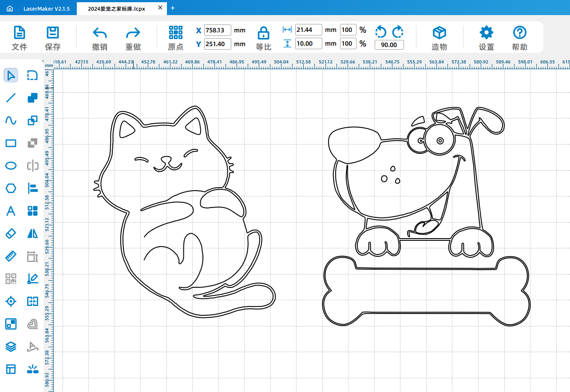Click the nested squares fill icon
This screenshot has height=392, width=570.
pyautogui.click(x=11, y=324)
